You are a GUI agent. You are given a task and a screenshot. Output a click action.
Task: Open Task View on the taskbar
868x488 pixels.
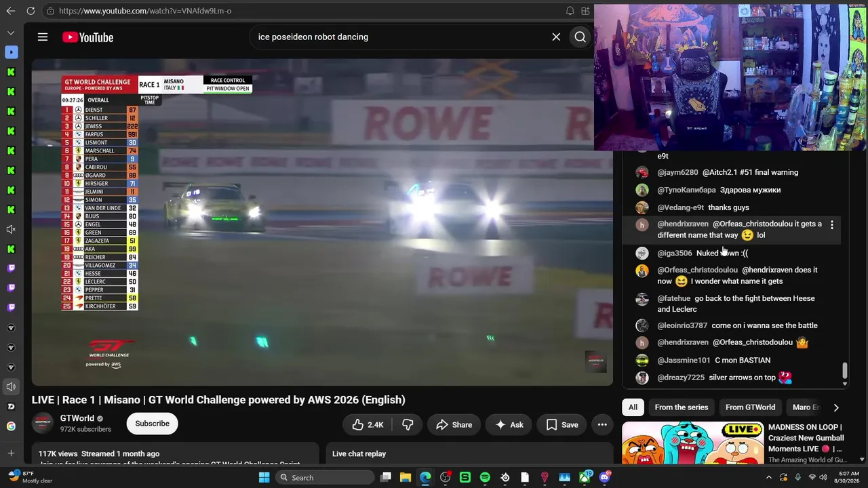tap(386, 477)
